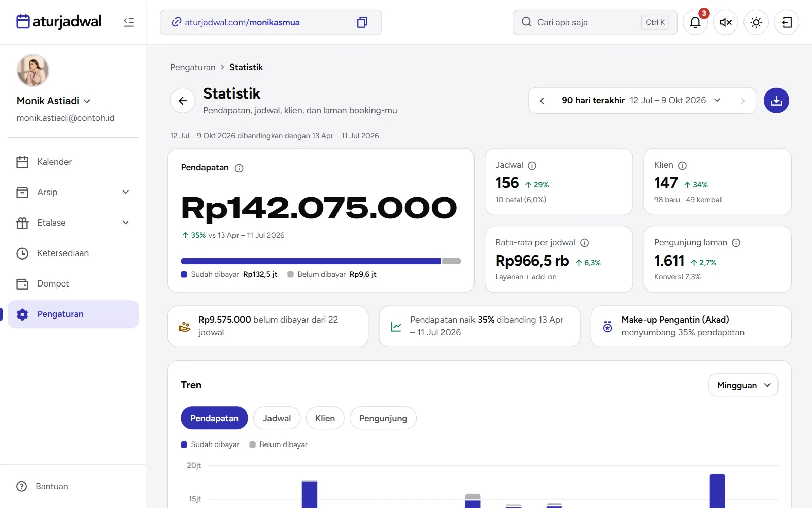
Task: Open Bantuan help
Action: (43, 487)
